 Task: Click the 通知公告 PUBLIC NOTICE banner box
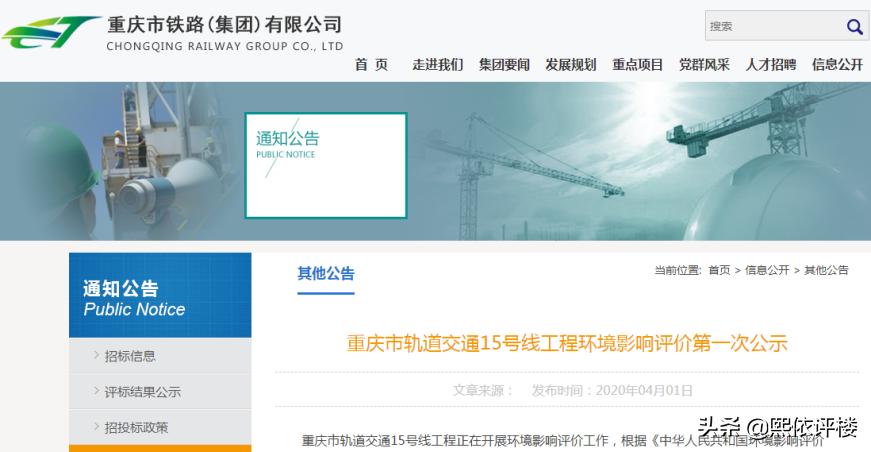[x=326, y=165]
